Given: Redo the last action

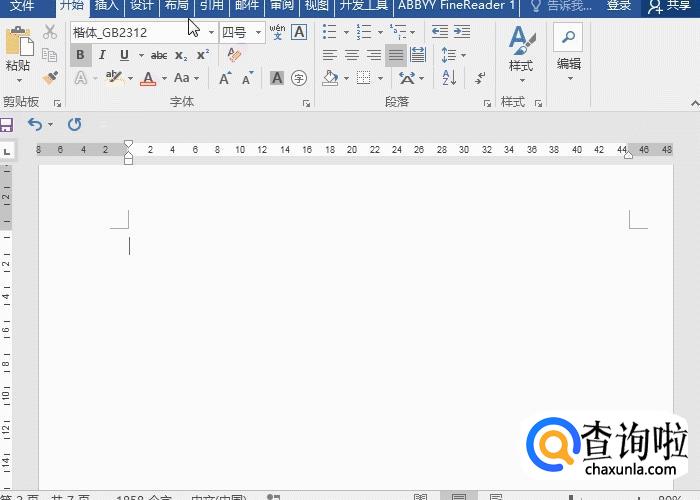Looking at the screenshot, I should pos(75,124).
